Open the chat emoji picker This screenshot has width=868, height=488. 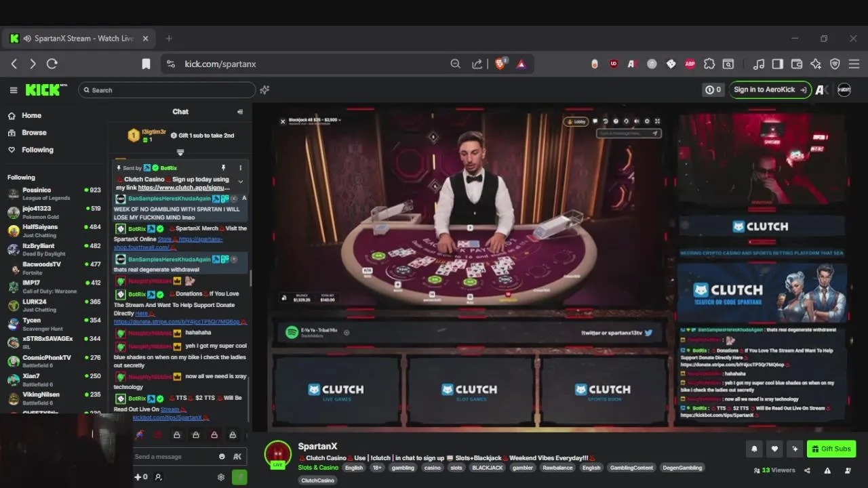[222, 457]
